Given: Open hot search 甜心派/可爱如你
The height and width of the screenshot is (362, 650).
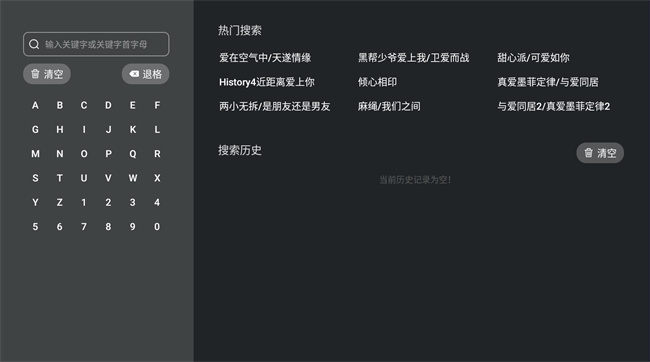Looking at the screenshot, I should (533, 58).
